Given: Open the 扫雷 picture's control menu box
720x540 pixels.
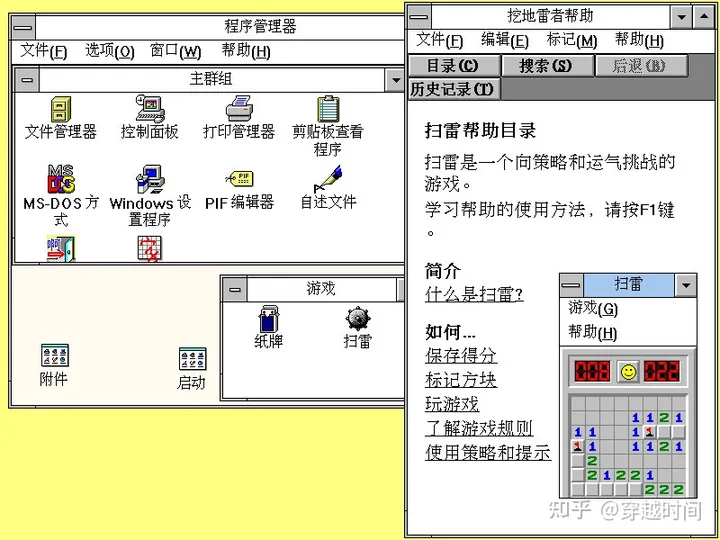Looking at the screenshot, I should pyautogui.click(x=572, y=285).
